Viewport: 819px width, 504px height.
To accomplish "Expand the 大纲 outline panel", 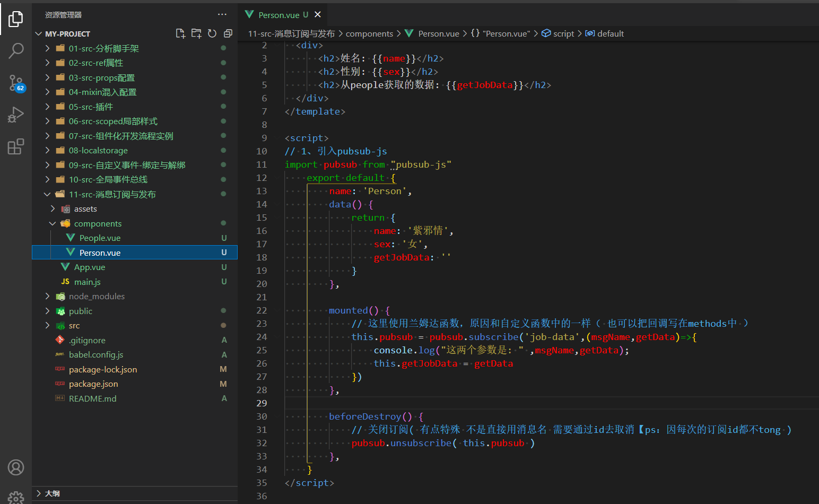I will 38,493.
